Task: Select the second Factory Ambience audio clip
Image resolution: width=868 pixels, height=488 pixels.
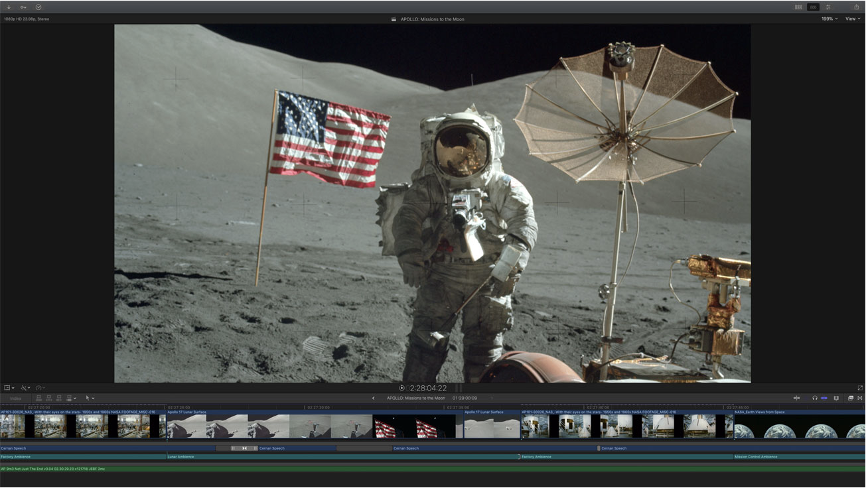Action: (626, 457)
